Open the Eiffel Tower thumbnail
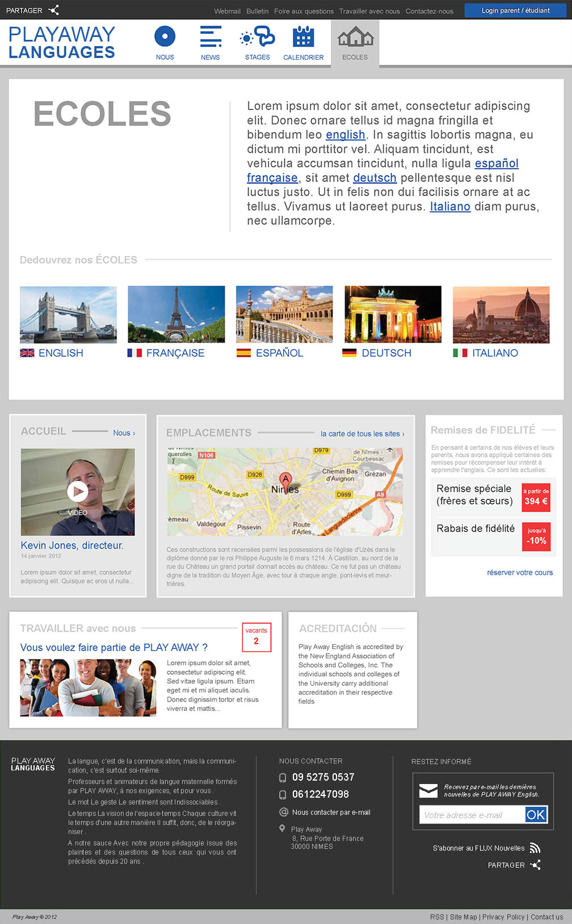The height and width of the screenshot is (924, 572). pyautogui.click(x=176, y=315)
